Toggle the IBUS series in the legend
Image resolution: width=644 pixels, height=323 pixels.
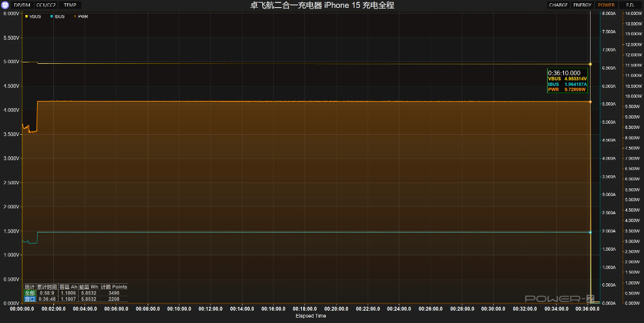tap(57, 16)
